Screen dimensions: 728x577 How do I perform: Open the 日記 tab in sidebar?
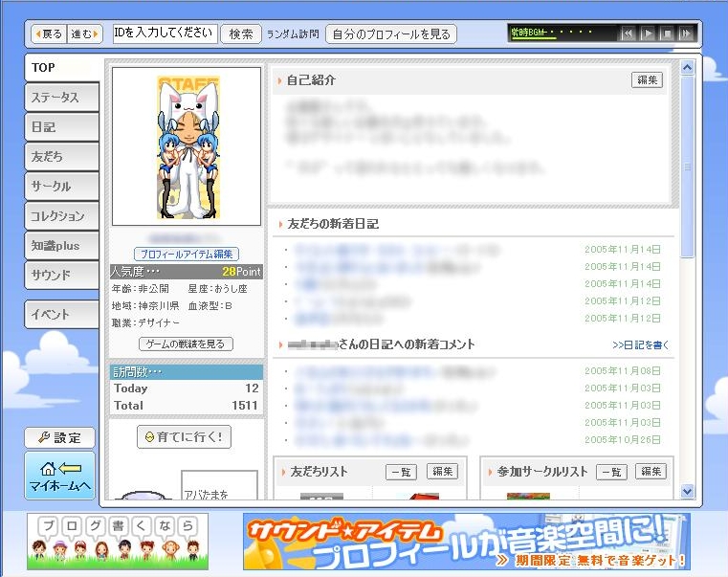[x=60, y=126]
